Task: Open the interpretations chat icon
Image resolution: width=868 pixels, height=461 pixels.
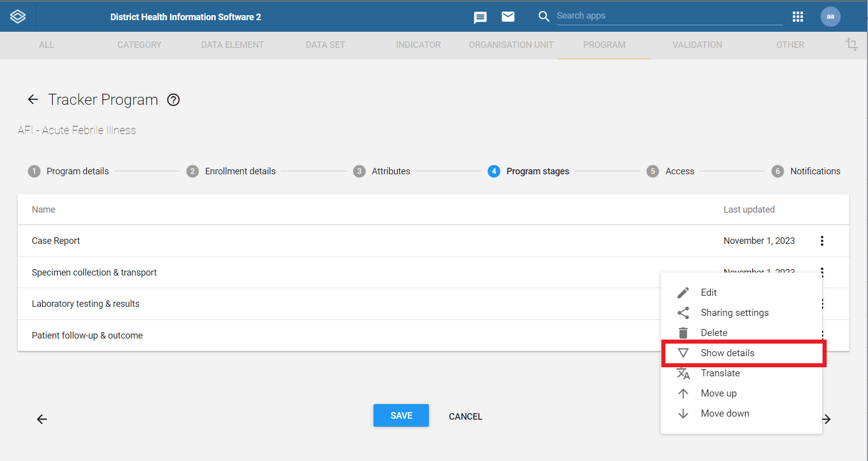Action: [480, 18]
